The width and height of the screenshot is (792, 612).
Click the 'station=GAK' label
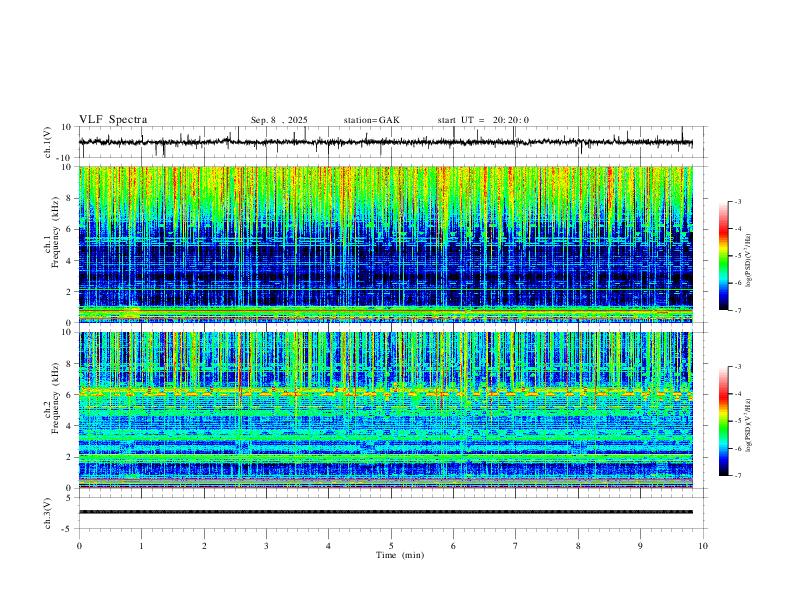[371, 120]
